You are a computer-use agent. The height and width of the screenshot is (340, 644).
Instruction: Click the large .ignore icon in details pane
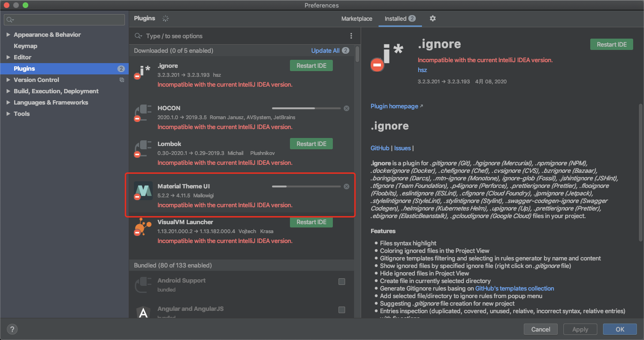point(387,57)
